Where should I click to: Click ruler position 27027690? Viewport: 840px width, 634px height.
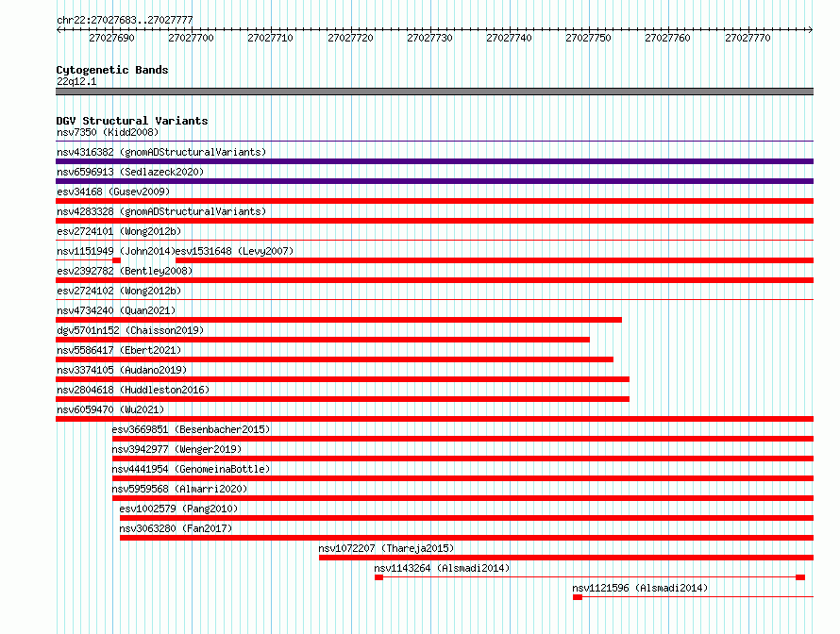(x=111, y=38)
